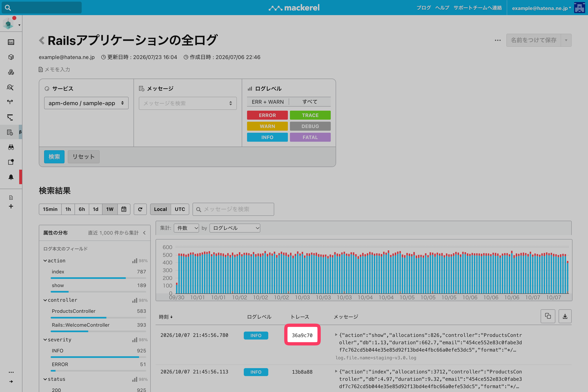Screen dimensions: 588x392
Task: Open the ログレベル group-by dropdown
Action: click(235, 228)
